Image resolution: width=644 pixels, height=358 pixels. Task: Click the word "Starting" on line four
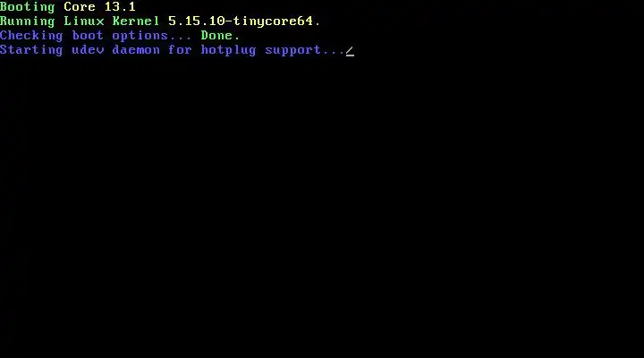[31, 50]
